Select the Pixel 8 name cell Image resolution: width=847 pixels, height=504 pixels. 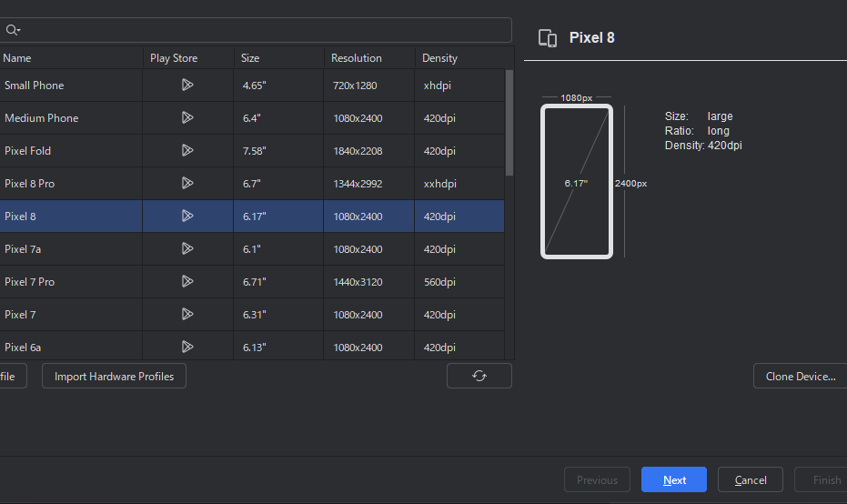(71, 217)
